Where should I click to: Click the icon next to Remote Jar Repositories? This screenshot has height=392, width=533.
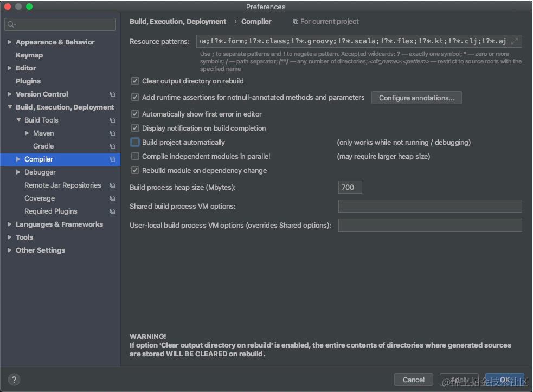point(112,185)
